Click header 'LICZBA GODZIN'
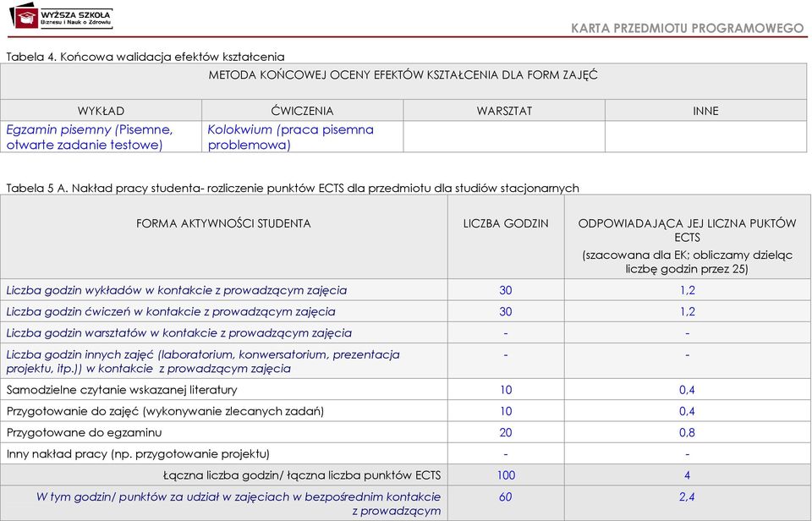This screenshot has height=521, width=812. tap(506, 223)
